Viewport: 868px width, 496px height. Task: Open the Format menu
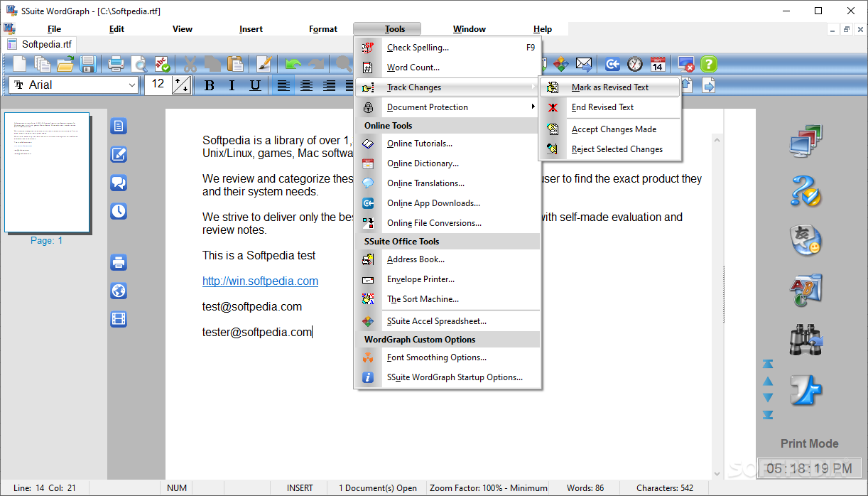323,29
